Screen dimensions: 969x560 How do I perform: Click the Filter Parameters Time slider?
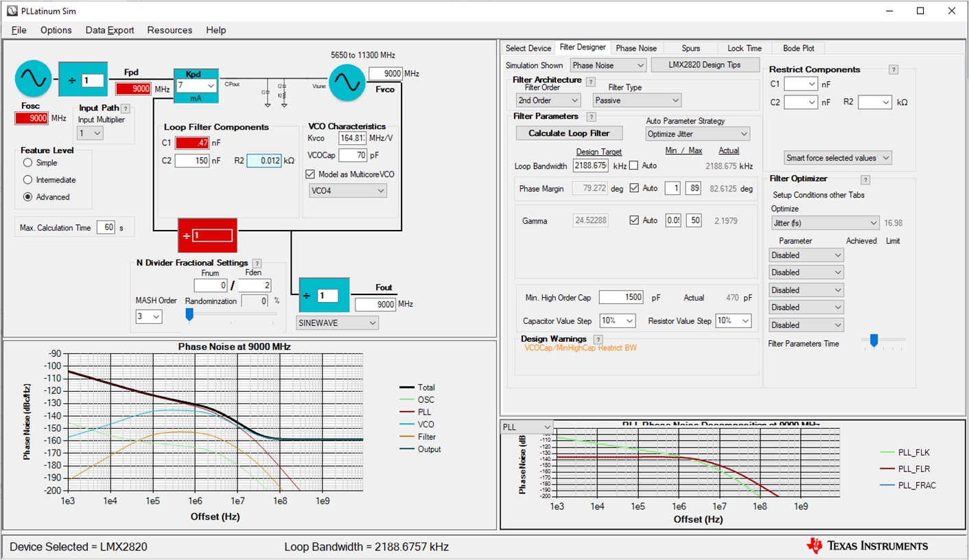tap(874, 340)
